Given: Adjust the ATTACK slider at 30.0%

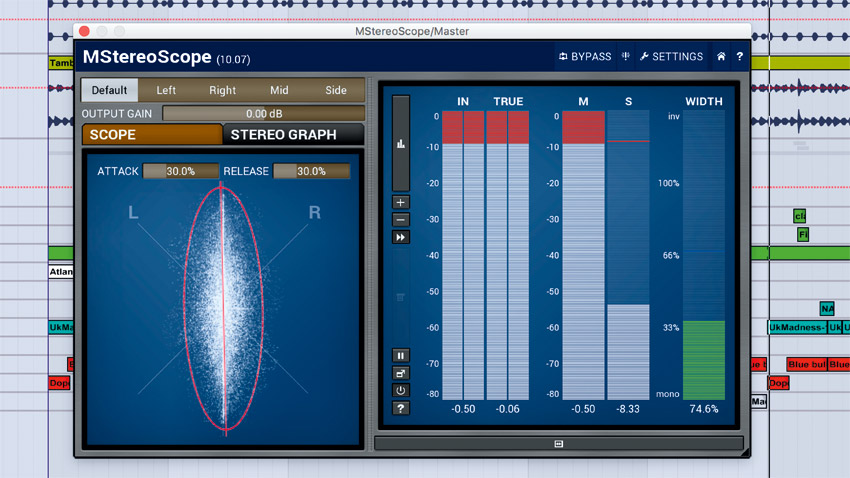Looking at the screenshot, I should click(x=181, y=171).
